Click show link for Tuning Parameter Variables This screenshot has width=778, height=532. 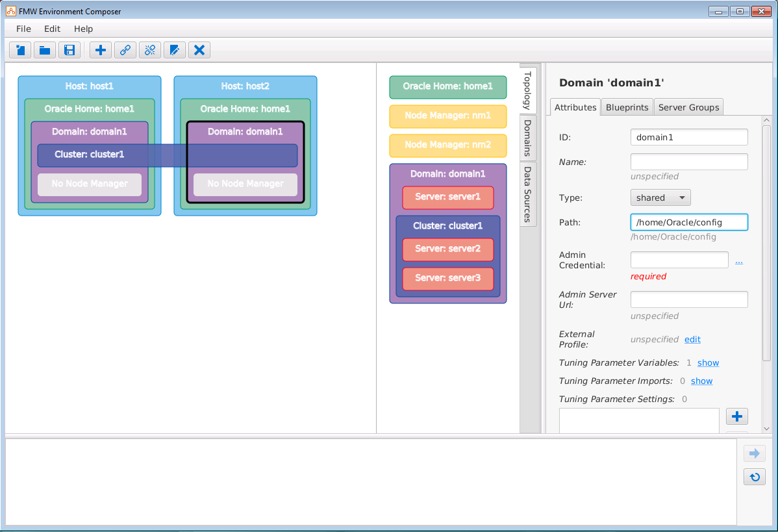708,362
